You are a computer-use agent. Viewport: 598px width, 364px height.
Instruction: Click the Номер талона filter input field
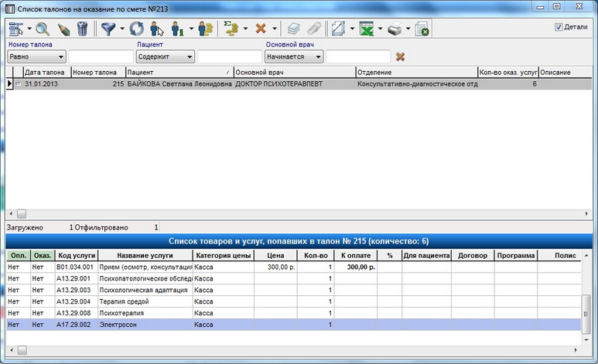pyautogui.click(x=101, y=56)
